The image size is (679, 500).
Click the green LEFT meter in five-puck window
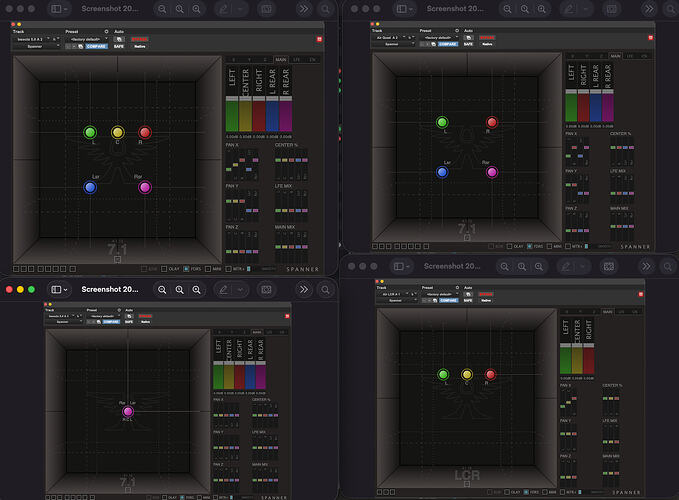(232, 115)
